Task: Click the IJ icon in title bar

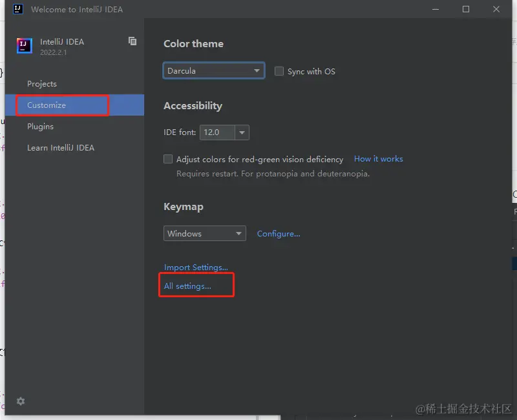Action: click(18, 9)
